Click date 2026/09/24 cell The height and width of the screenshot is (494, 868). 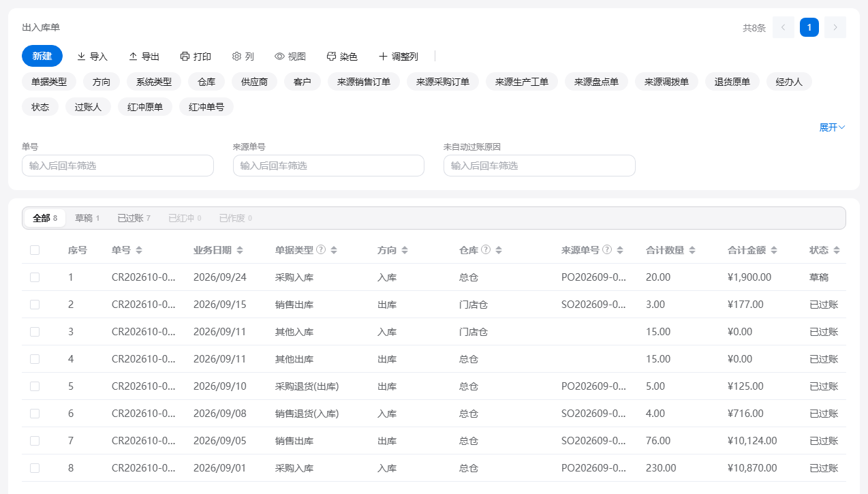220,277
